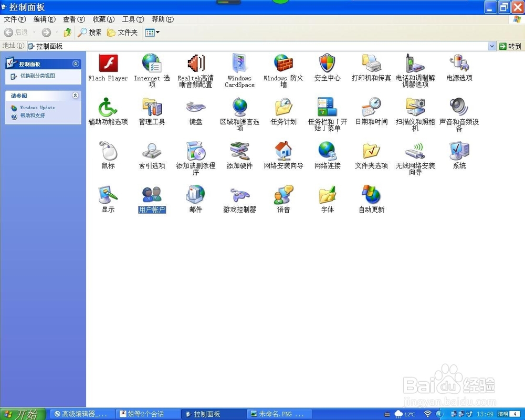
Task: Open Windows Update link in sidebar
Action: (x=37, y=108)
